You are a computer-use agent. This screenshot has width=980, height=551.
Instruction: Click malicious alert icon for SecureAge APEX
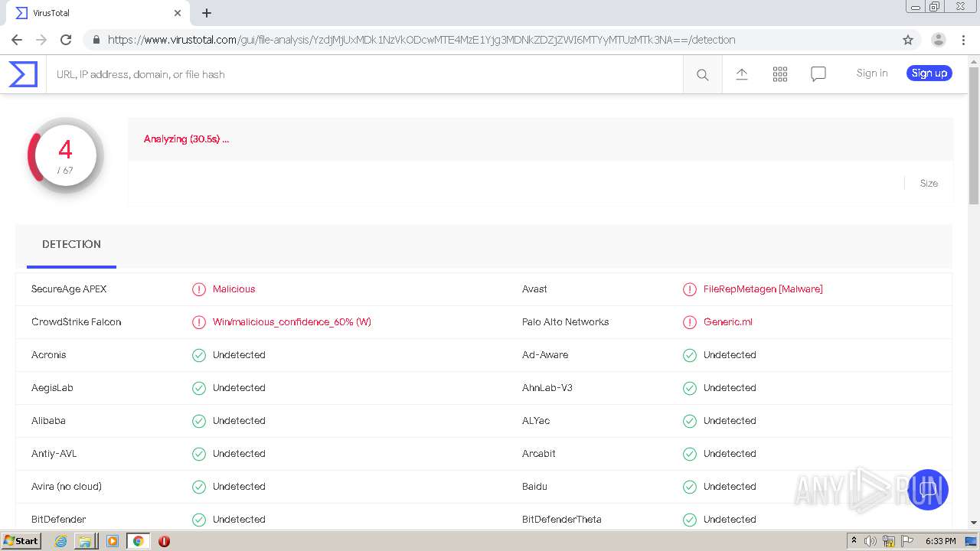199,289
